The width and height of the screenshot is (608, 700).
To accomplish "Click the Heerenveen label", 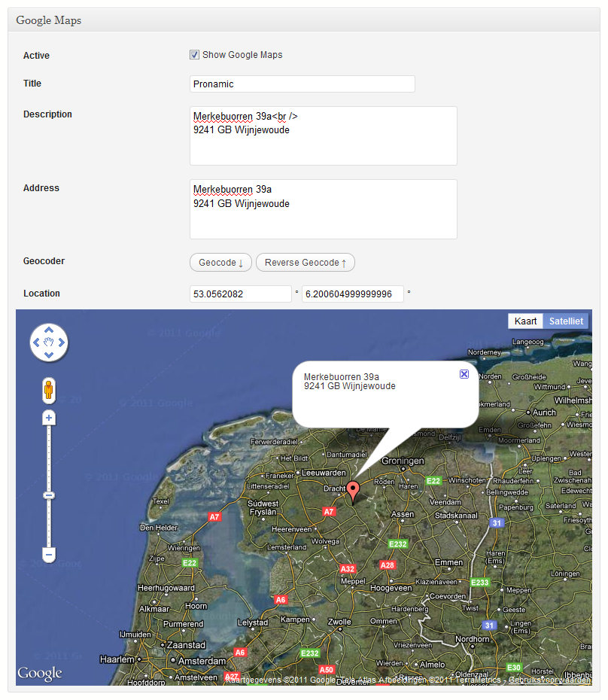I will point(291,529).
